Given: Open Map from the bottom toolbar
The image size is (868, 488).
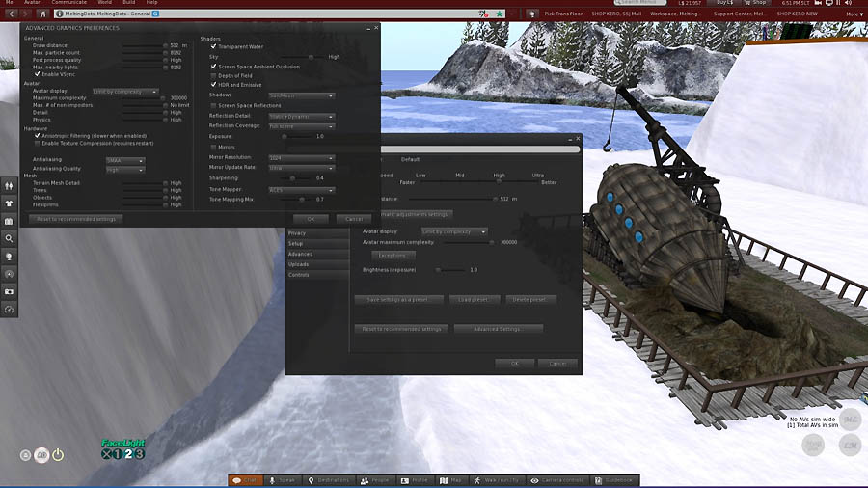Looking at the screenshot, I should coord(450,481).
